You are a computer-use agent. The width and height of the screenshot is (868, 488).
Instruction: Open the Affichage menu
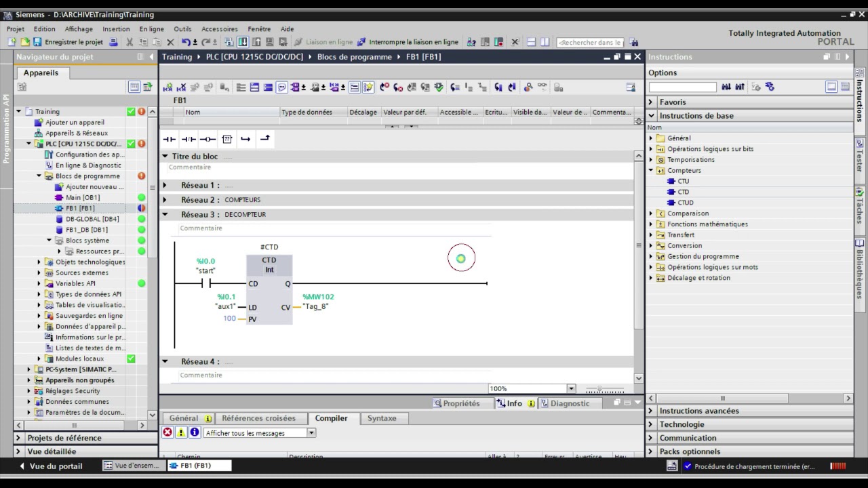79,29
